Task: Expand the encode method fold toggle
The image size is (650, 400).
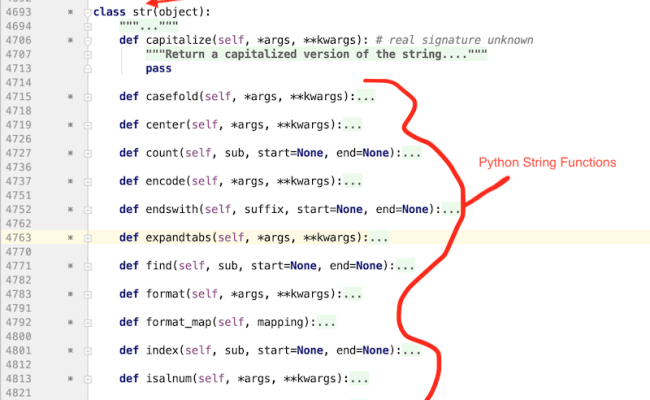Action: pos(87,182)
